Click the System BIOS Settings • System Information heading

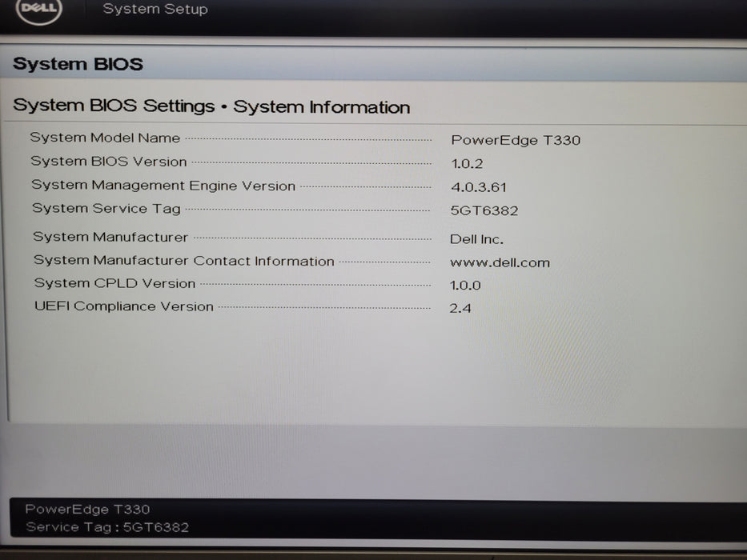211,106
